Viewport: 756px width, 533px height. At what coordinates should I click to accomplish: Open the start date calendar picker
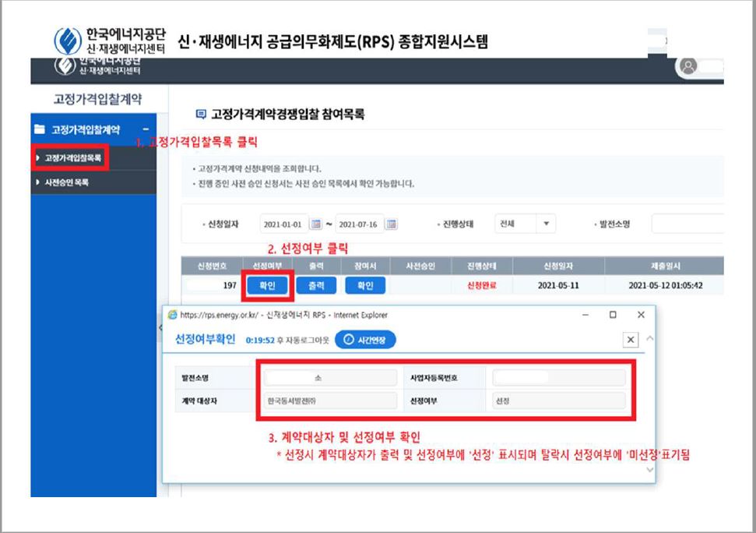point(315,224)
